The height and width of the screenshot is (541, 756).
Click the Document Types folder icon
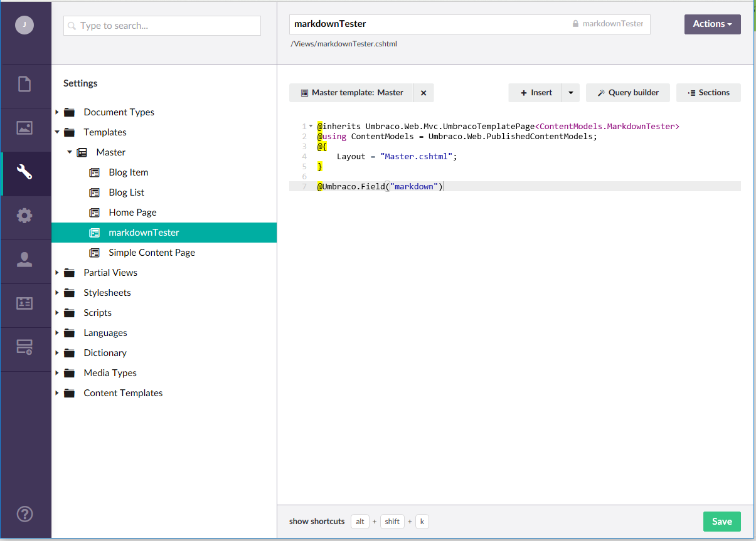click(70, 112)
